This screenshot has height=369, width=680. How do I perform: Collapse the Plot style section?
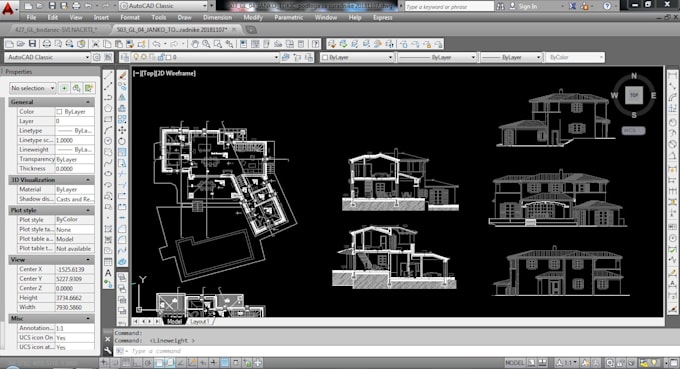(x=88, y=210)
